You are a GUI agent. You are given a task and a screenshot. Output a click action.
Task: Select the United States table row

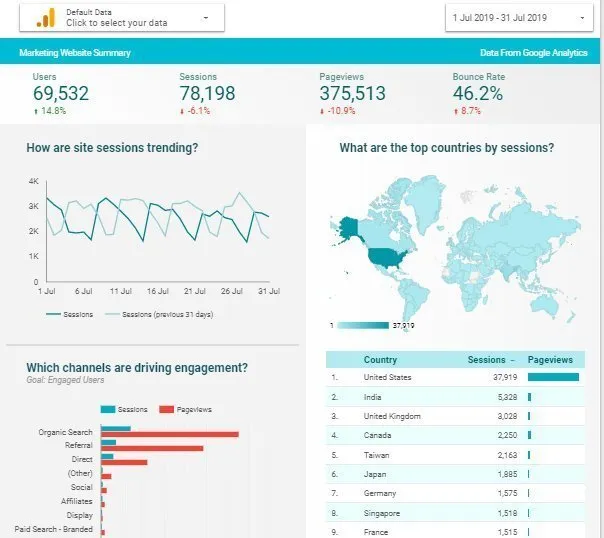click(455, 378)
